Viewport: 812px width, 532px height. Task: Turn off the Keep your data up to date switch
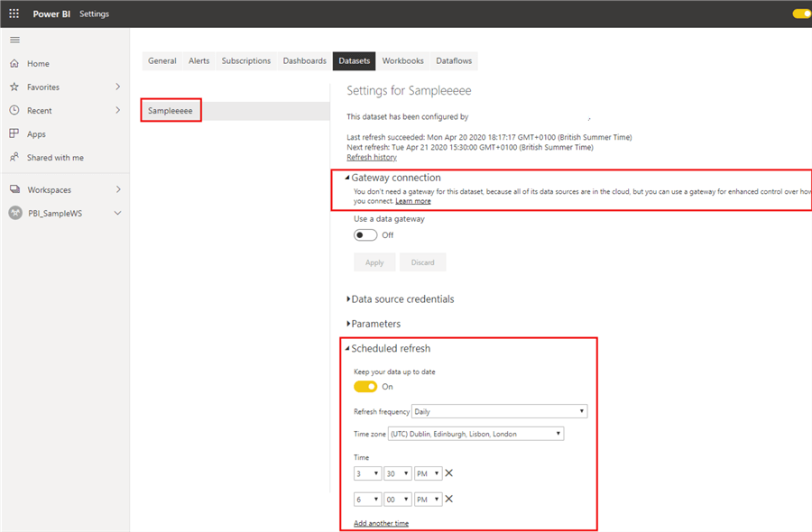click(x=365, y=387)
